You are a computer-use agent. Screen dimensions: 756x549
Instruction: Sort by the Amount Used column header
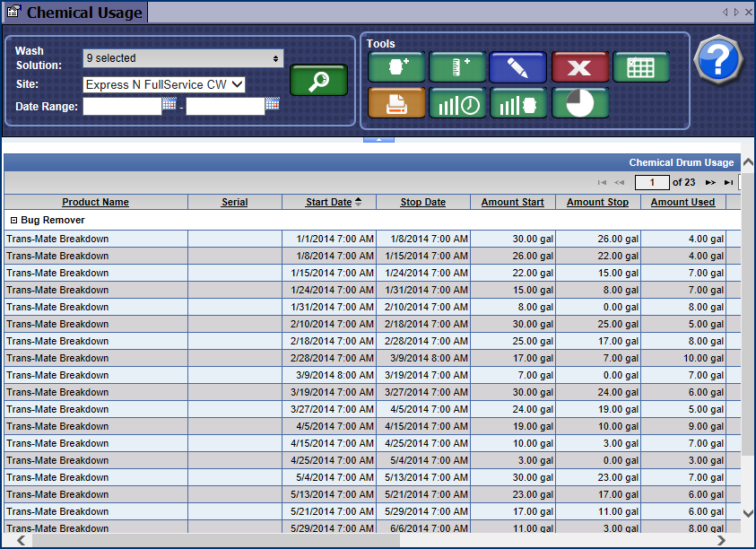pyautogui.click(x=682, y=202)
